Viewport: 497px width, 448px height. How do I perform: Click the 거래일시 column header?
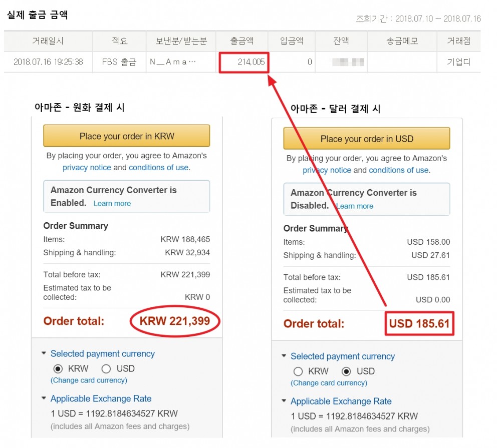tap(48, 41)
